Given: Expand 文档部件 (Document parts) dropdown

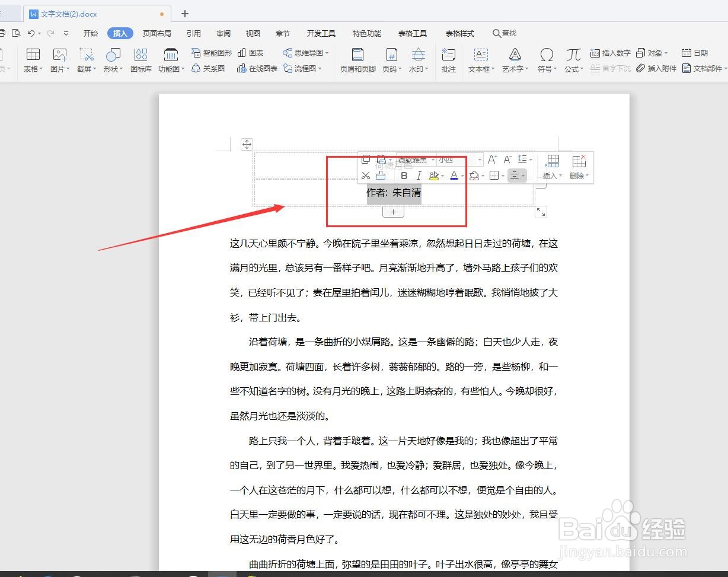Looking at the screenshot, I should pos(726,69).
